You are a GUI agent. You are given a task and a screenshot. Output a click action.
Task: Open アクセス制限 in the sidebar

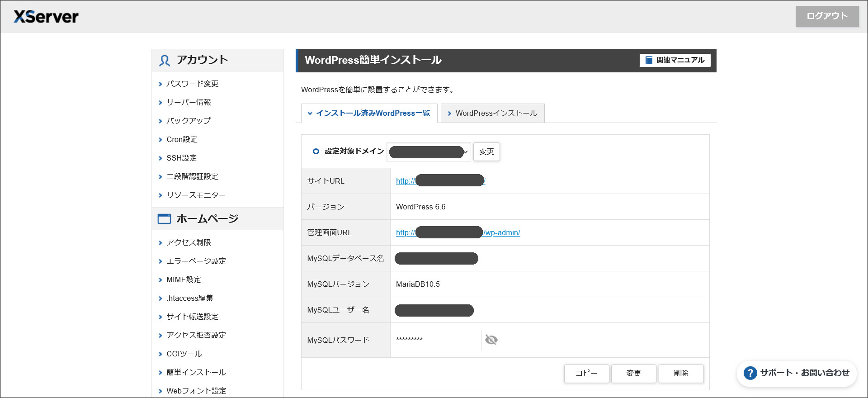click(189, 242)
